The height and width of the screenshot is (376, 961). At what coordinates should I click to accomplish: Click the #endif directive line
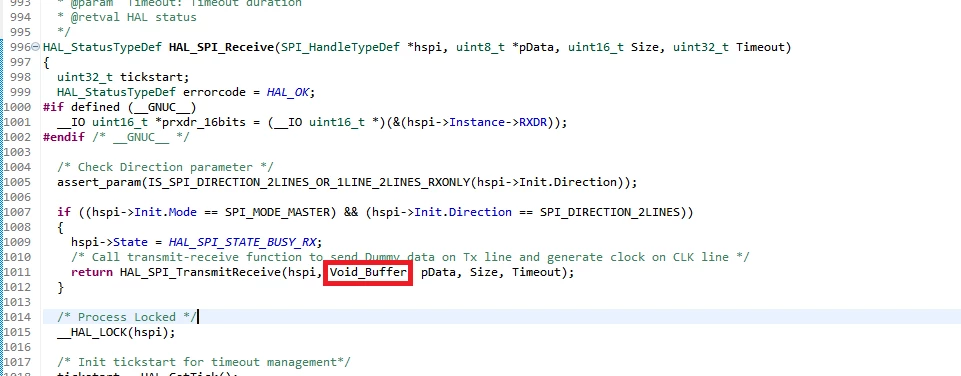(x=116, y=137)
